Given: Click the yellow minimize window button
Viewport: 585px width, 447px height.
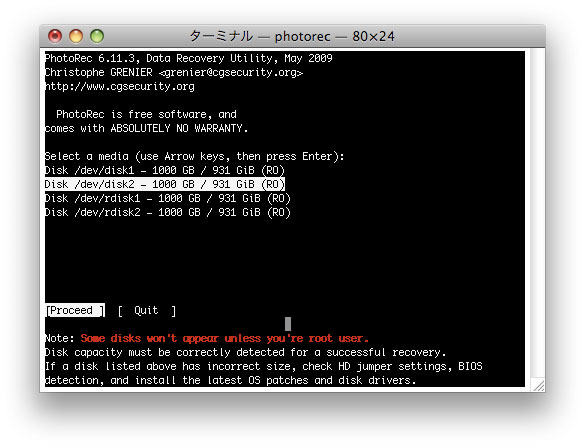Looking at the screenshot, I should [x=76, y=36].
